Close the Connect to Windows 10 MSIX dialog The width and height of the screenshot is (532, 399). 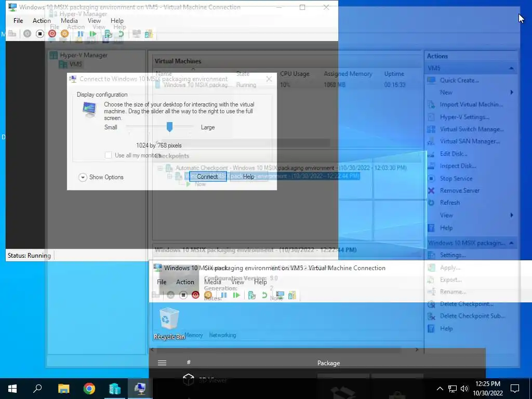pyautogui.click(x=269, y=79)
